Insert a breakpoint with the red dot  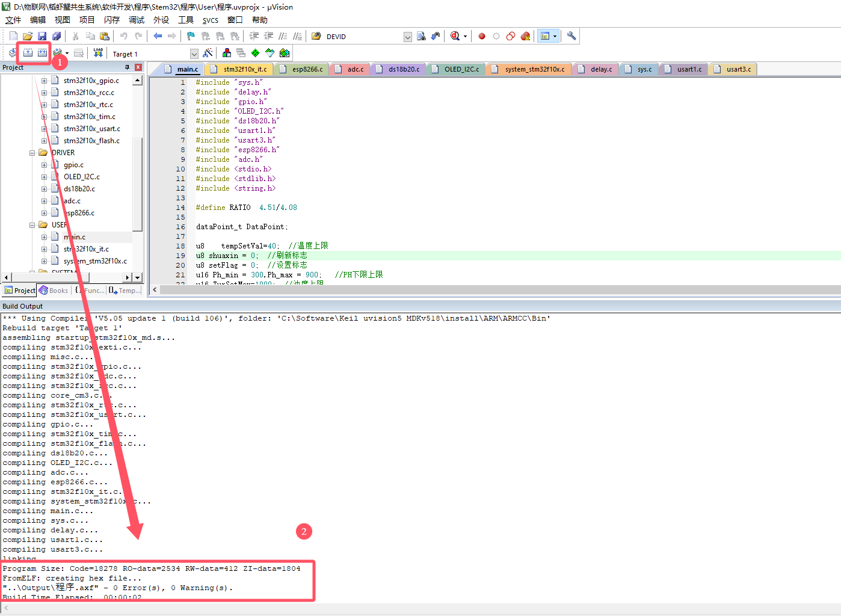(x=482, y=36)
